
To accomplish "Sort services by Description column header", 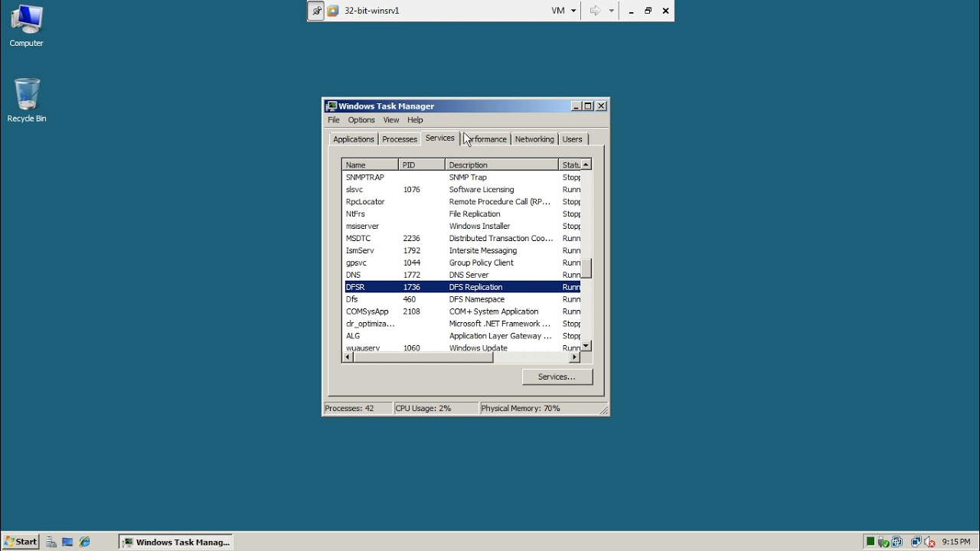I will [501, 165].
